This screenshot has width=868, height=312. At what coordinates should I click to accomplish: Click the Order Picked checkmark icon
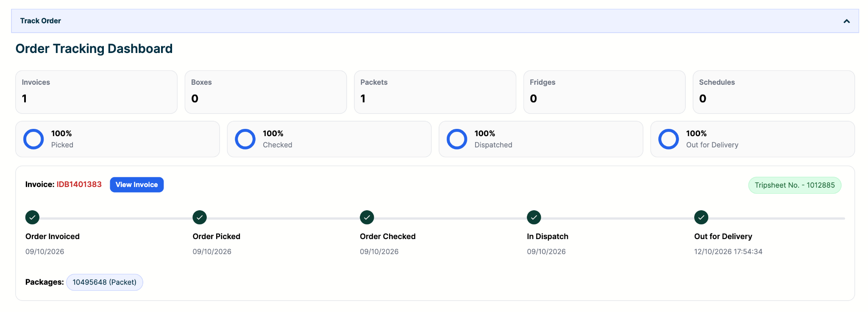pyautogui.click(x=200, y=217)
